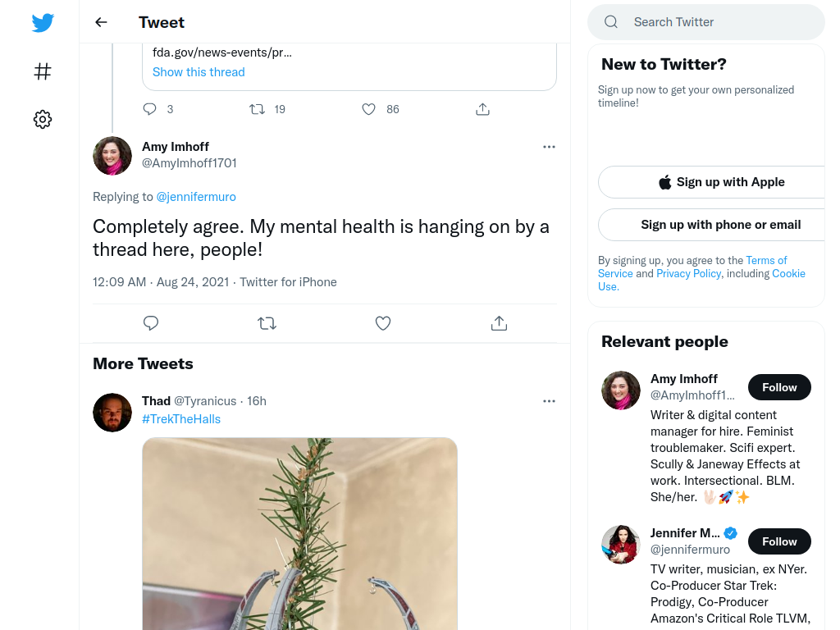Viewport: 840px width, 630px height.
Task: Open more options on Amy Imhoff's tweet
Action: click(x=549, y=147)
